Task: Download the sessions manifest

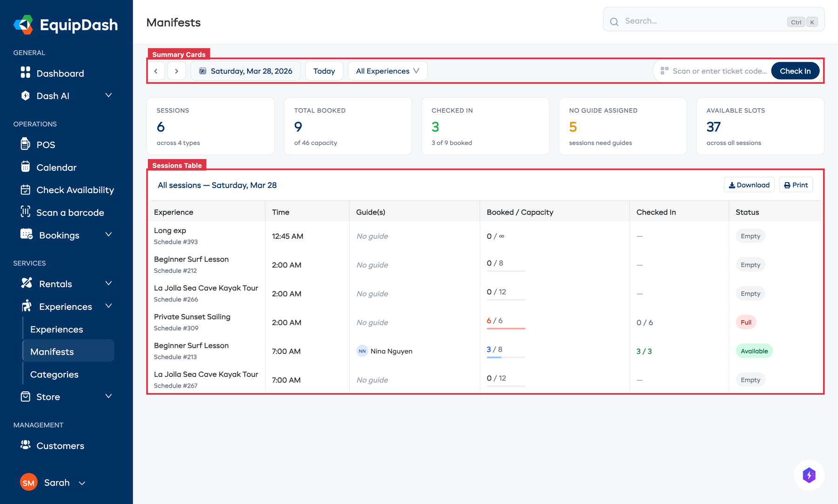Action: (749, 185)
